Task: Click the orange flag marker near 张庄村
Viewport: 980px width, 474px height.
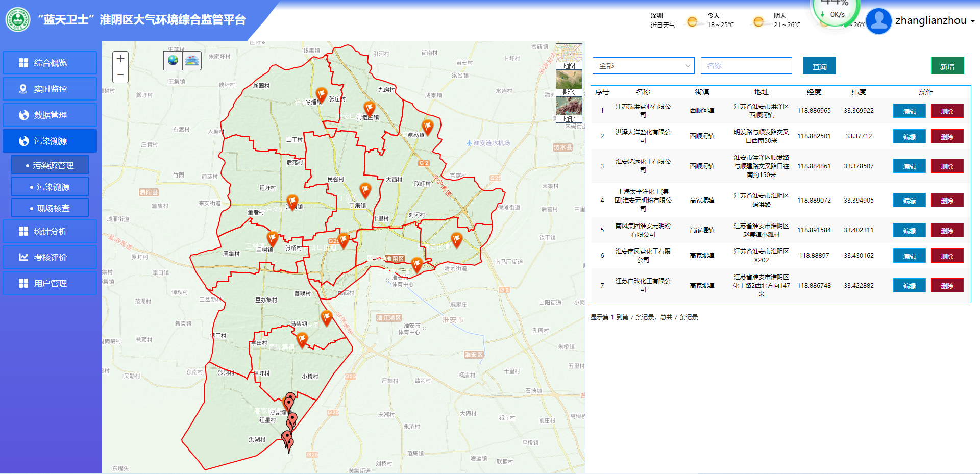Action: tap(321, 94)
